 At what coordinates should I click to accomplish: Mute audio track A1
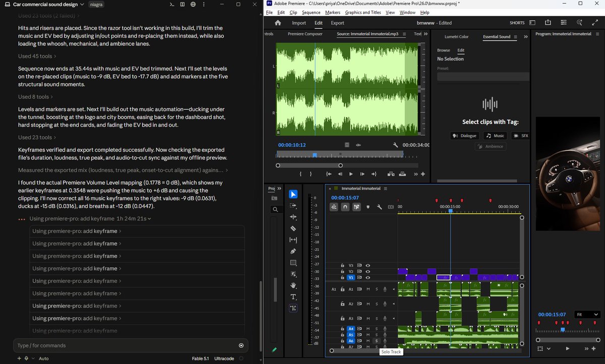point(368,289)
